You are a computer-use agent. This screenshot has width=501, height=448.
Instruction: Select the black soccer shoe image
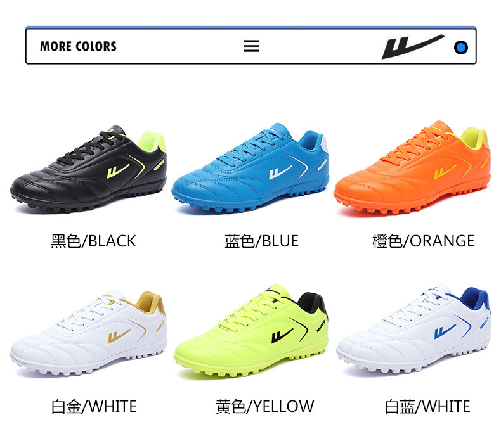tap(89, 169)
